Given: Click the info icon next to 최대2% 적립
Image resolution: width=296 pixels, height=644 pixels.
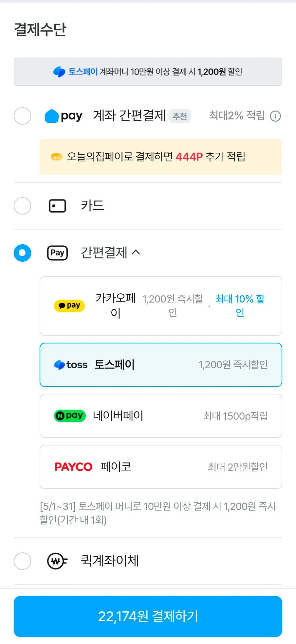Looking at the screenshot, I should point(275,116).
